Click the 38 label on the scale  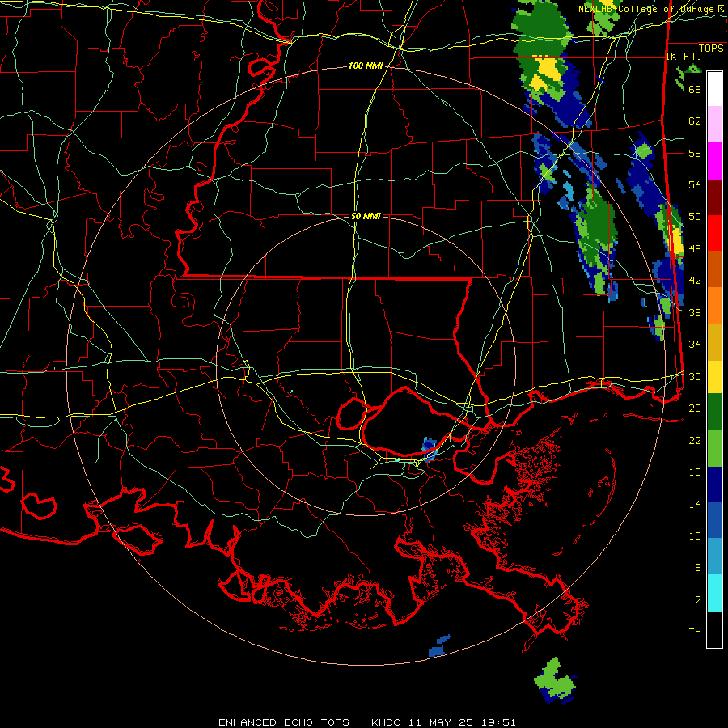pos(695,312)
